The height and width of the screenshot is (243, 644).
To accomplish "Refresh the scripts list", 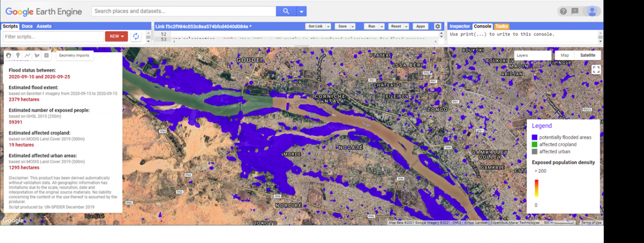I will pyautogui.click(x=136, y=36).
